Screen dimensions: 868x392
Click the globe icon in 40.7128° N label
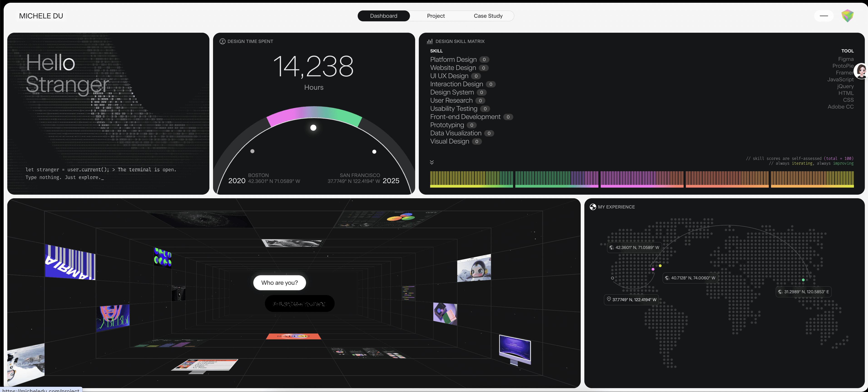(667, 278)
